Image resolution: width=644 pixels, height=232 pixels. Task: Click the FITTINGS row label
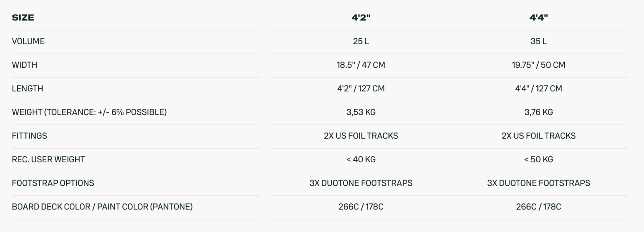29,136
